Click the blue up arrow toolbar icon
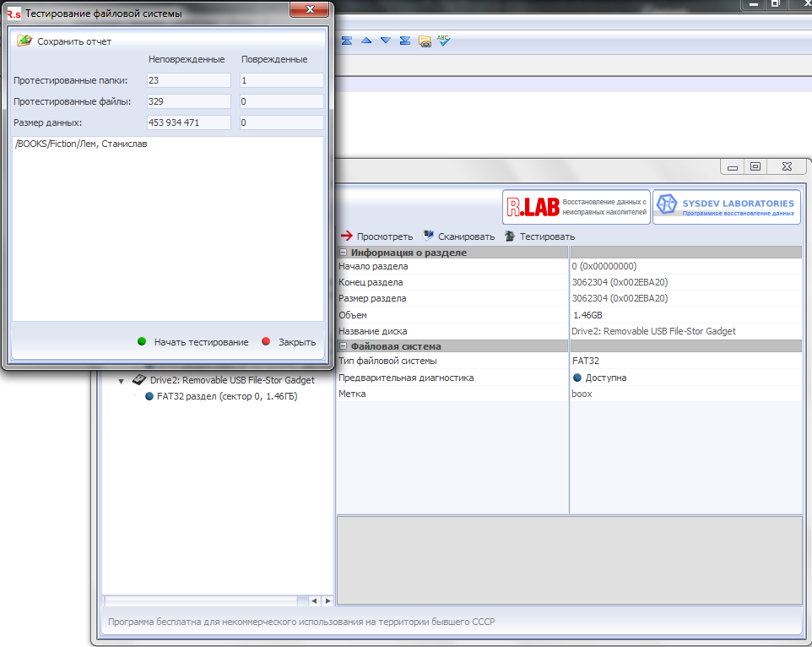Viewport: 812px width, 647px height. [366, 41]
